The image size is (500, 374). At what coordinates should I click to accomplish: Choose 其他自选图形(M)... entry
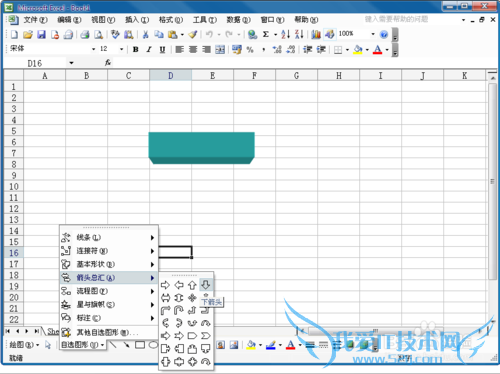(109, 332)
